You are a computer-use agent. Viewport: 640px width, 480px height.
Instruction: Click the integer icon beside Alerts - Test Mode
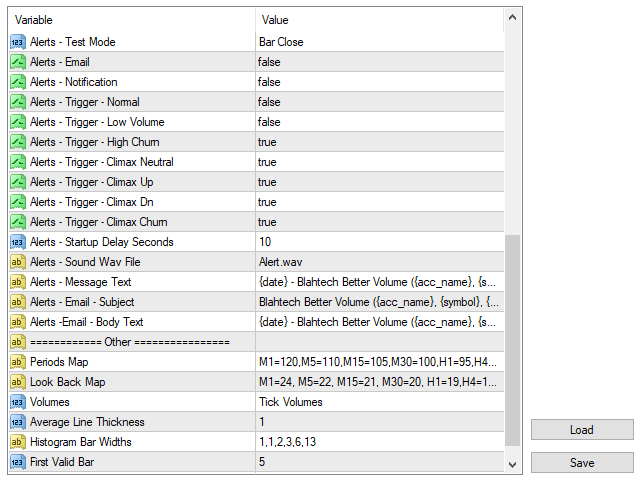tap(17, 42)
